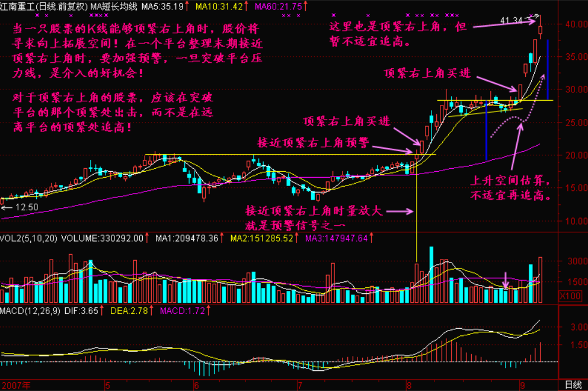Image resolution: width=588 pixels, height=391 pixels.
Task: Click the red arrow after VOLUME:330292.00
Action: tap(148, 238)
